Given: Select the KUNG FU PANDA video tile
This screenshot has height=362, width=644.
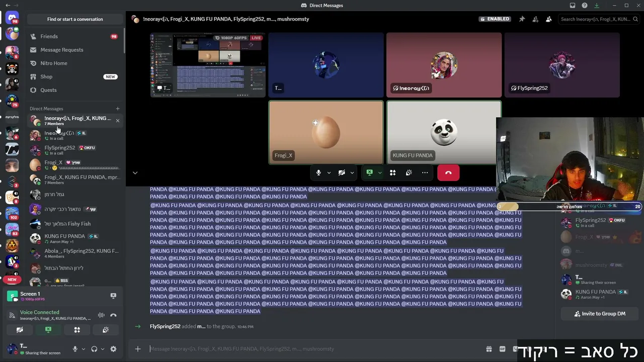Looking at the screenshot, I should pos(444,133).
